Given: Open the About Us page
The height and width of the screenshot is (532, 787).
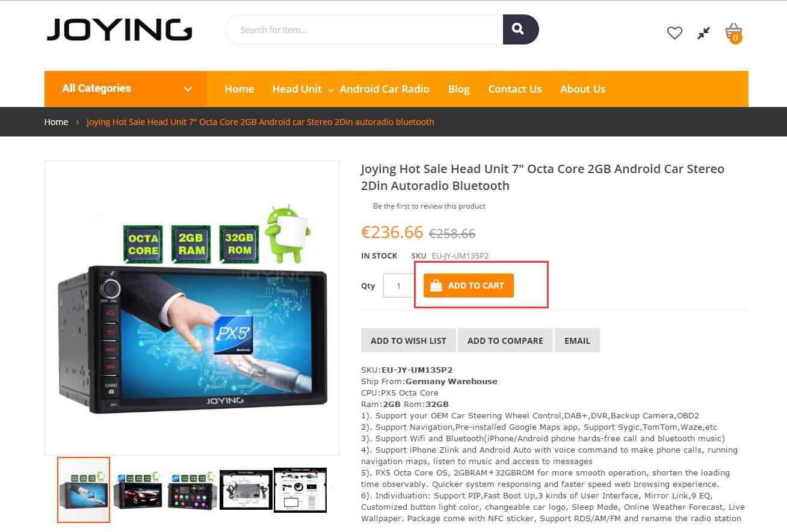Looking at the screenshot, I should tap(582, 89).
